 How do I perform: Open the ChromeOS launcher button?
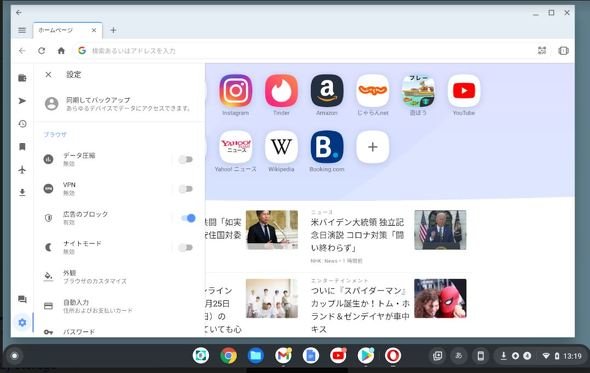pyautogui.click(x=14, y=356)
